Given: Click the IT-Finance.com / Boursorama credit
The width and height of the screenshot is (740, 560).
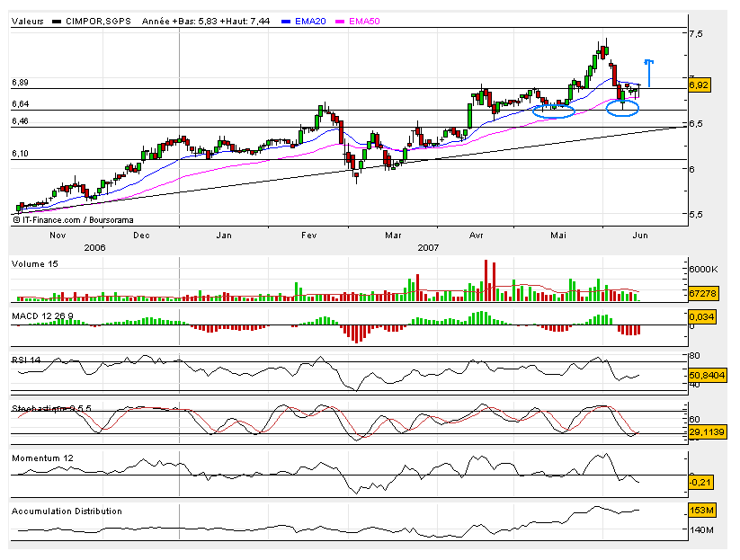Looking at the screenshot, I should coord(73,220).
